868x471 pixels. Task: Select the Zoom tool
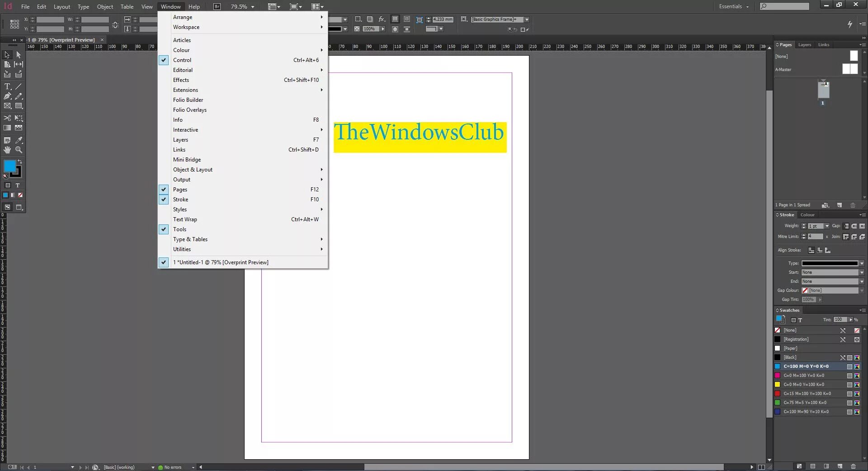pyautogui.click(x=19, y=150)
